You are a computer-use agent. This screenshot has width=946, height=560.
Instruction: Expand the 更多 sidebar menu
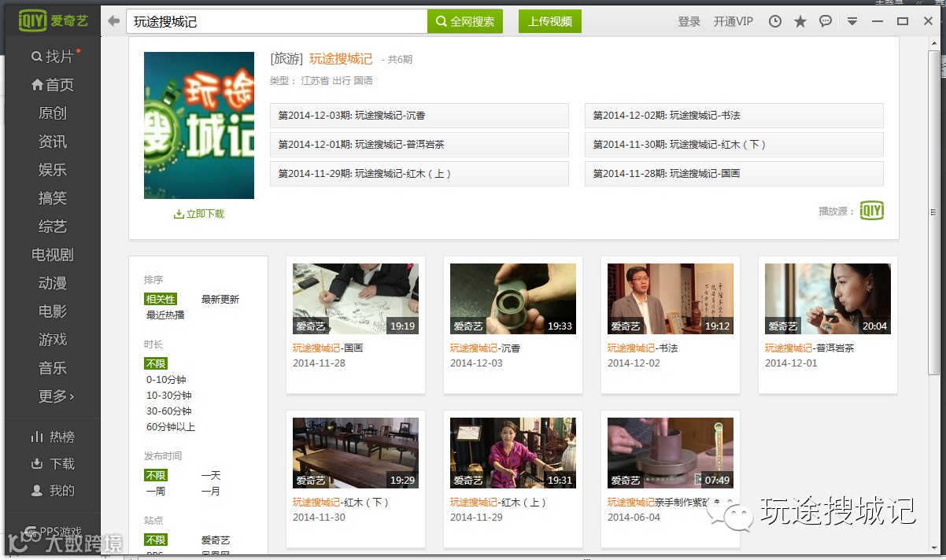[56, 396]
